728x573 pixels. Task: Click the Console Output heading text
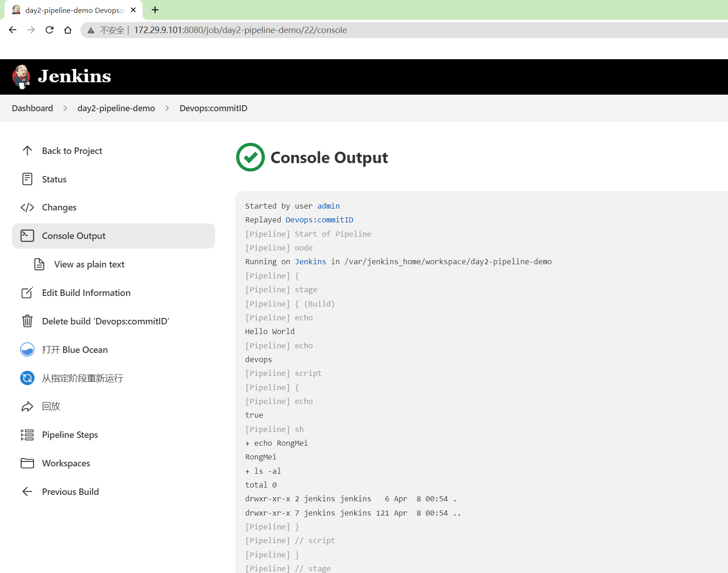pos(329,158)
